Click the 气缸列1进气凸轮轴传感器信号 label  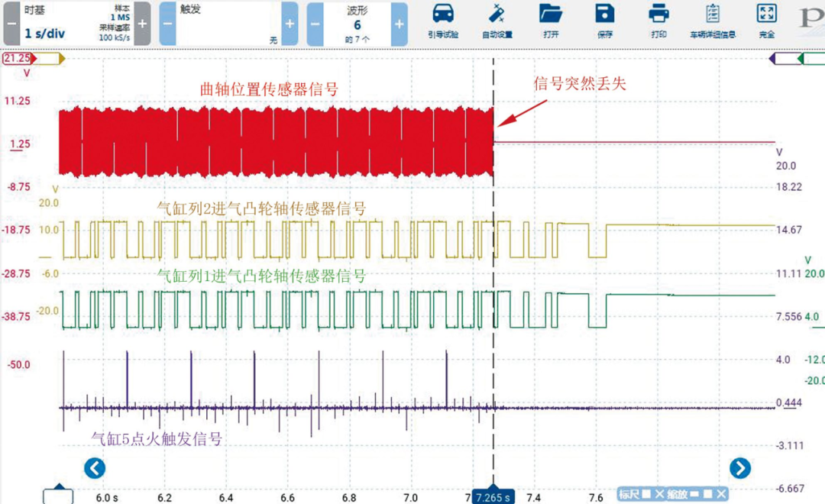(x=261, y=275)
